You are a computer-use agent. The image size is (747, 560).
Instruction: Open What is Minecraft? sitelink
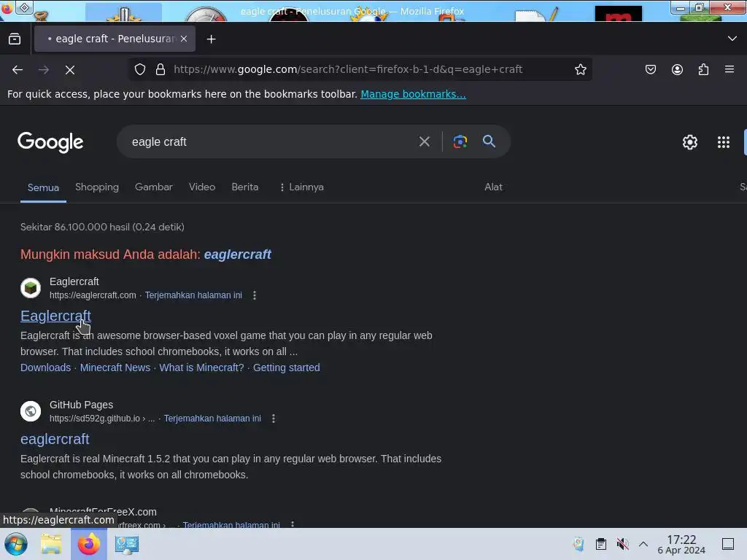[x=201, y=367]
